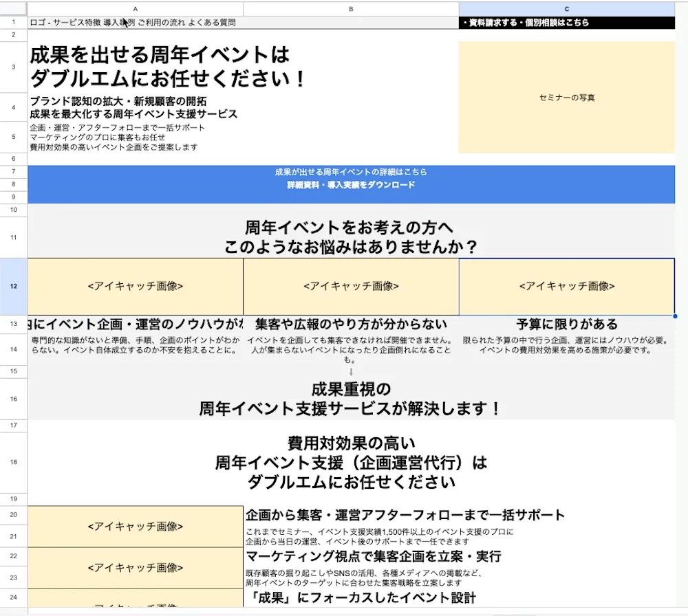Click subheading ブランド認知の拡大・新規顧客の開拓
This screenshot has width=688, height=616.
(118, 101)
